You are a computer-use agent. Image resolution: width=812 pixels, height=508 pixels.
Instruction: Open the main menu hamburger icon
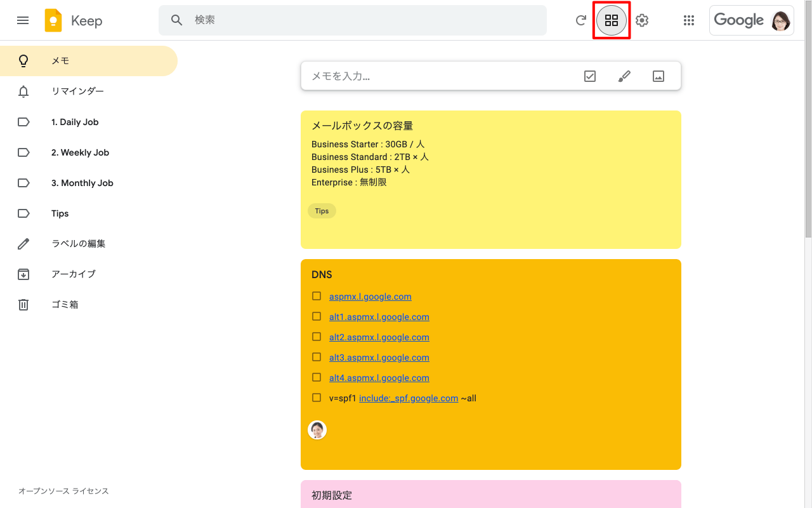[23, 20]
